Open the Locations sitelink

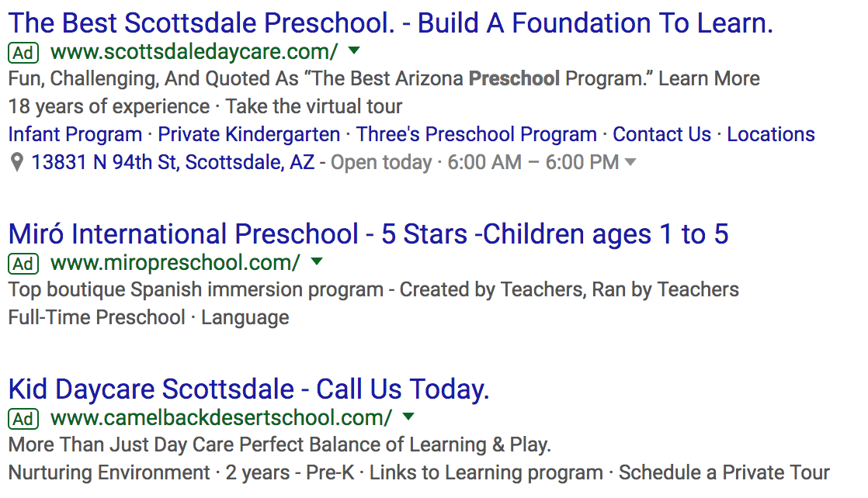click(771, 134)
